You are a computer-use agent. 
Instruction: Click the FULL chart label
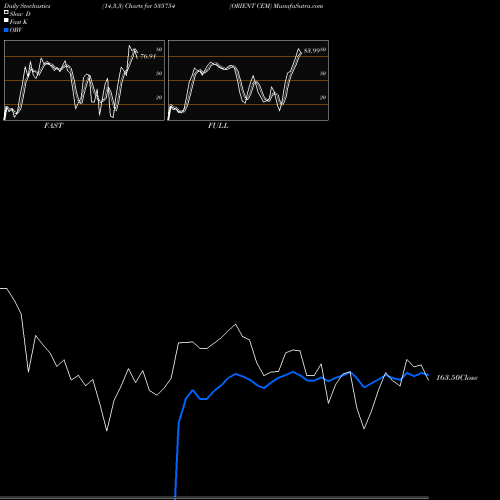(218, 126)
